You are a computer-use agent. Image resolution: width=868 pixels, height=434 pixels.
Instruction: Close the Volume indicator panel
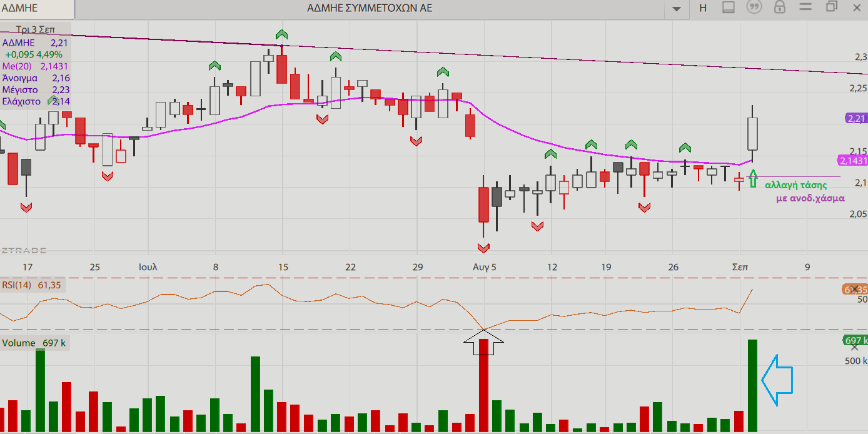coord(855,347)
